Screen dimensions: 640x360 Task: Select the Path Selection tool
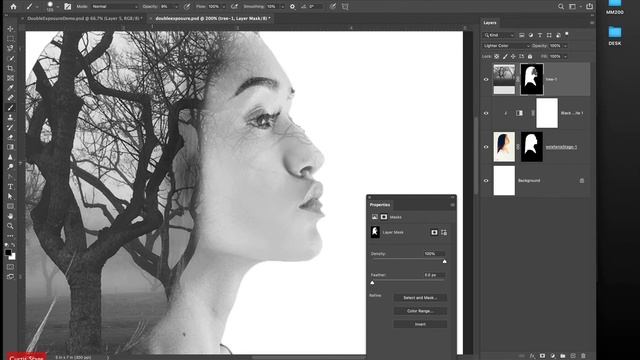pos(11,196)
